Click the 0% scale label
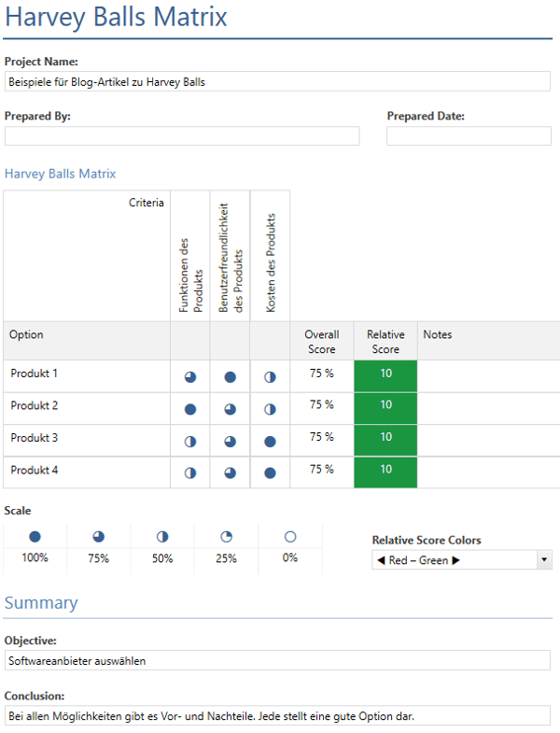Image resolution: width=560 pixels, height=733 pixels. pyautogui.click(x=290, y=557)
